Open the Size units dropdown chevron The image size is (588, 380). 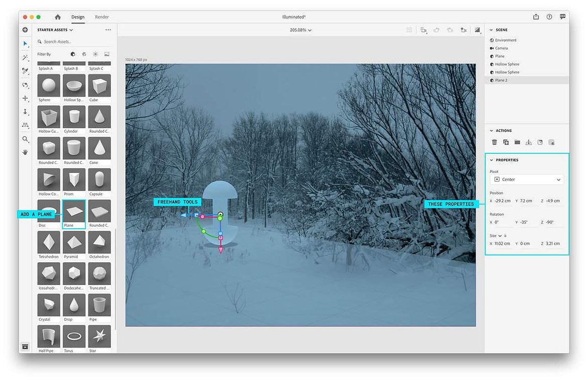point(500,235)
